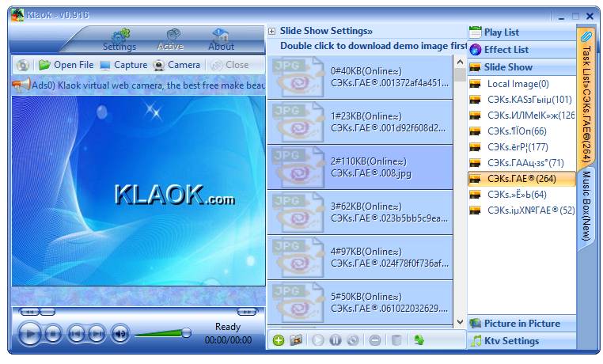Click the disc icon left of Open File
The height and width of the screenshot is (364, 603).
click(23, 66)
